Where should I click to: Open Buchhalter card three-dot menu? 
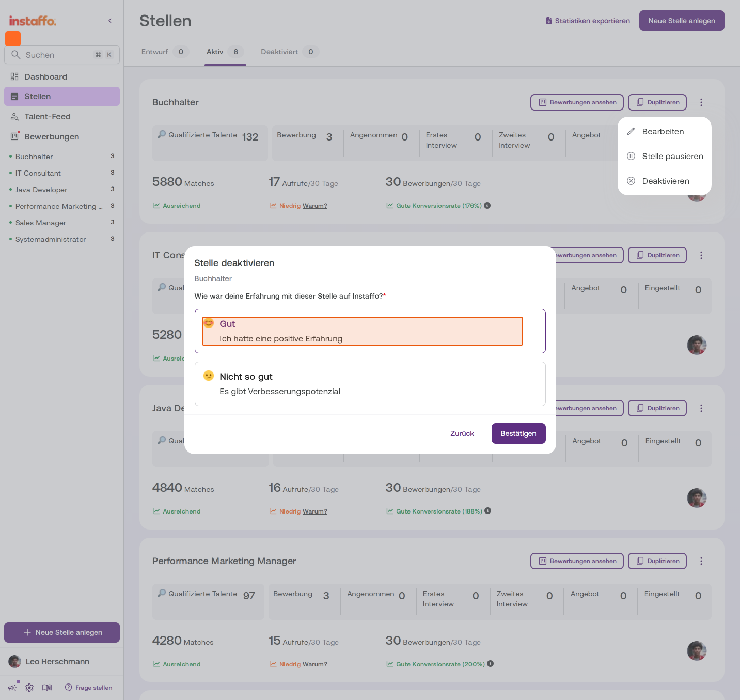pyautogui.click(x=701, y=102)
